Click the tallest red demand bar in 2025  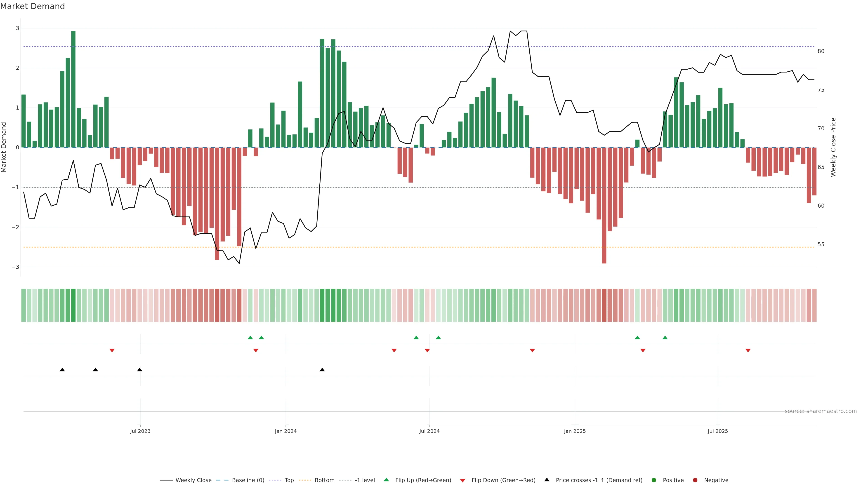(604, 205)
